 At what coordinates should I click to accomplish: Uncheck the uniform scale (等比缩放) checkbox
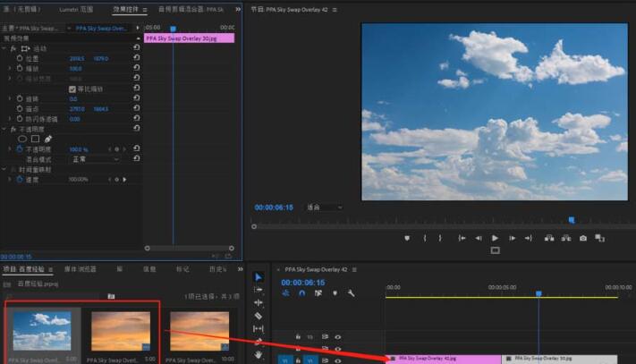click(x=72, y=89)
